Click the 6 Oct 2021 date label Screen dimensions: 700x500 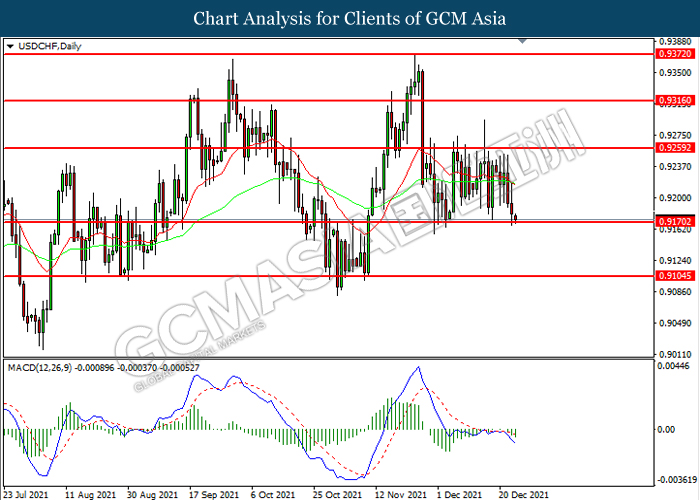pyautogui.click(x=273, y=495)
